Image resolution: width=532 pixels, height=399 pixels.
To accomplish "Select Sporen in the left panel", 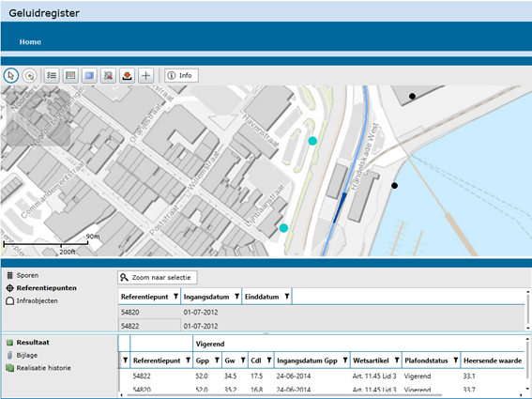I will 27,275.
